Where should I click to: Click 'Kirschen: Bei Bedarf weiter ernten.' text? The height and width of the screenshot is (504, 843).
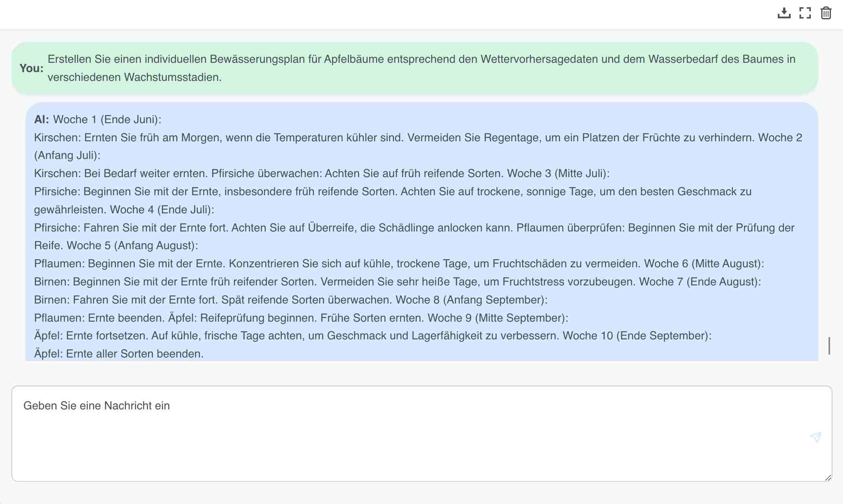pyautogui.click(x=121, y=174)
